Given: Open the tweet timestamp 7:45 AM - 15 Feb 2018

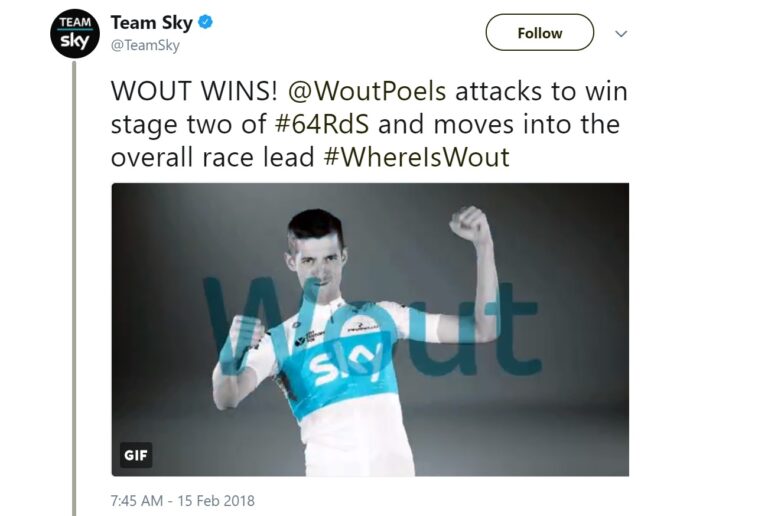Looking at the screenshot, I should [x=183, y=501].
